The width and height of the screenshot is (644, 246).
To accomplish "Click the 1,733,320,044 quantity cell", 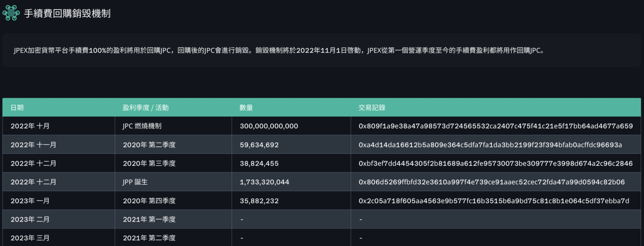I will point(264,182).
